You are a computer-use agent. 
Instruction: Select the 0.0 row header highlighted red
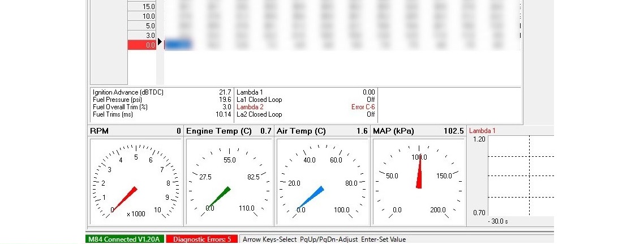point(142,45)
